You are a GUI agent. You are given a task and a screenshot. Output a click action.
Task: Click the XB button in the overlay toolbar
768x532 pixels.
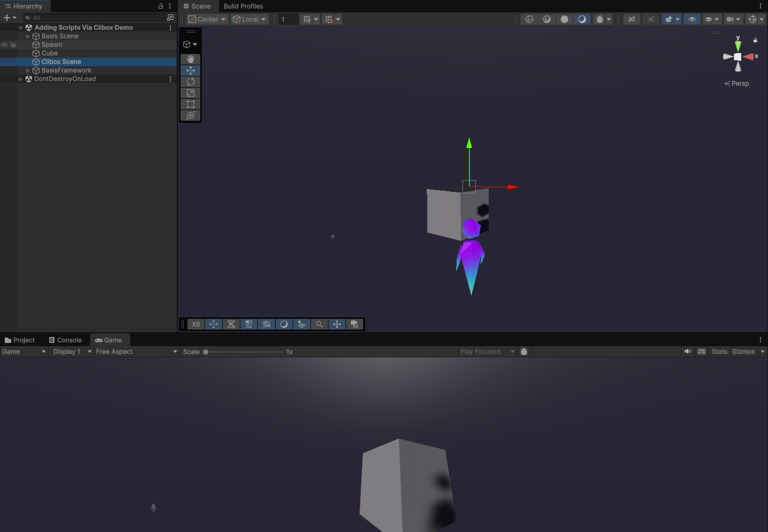coord(196,324)
